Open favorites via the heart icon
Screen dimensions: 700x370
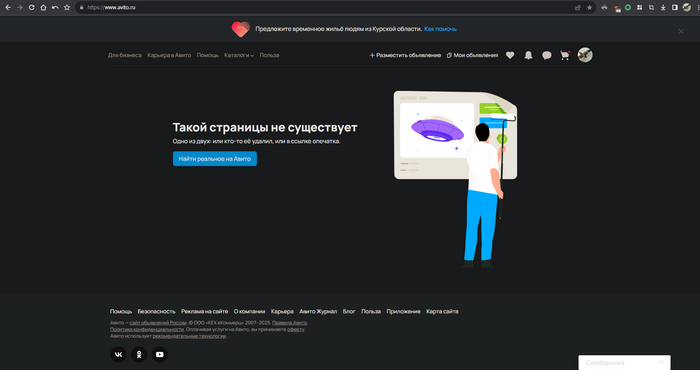[510, 55]
